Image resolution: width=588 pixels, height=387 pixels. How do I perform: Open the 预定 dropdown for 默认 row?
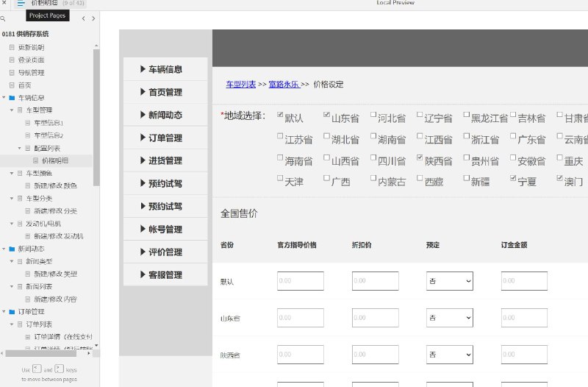click(x=450, y=281)
